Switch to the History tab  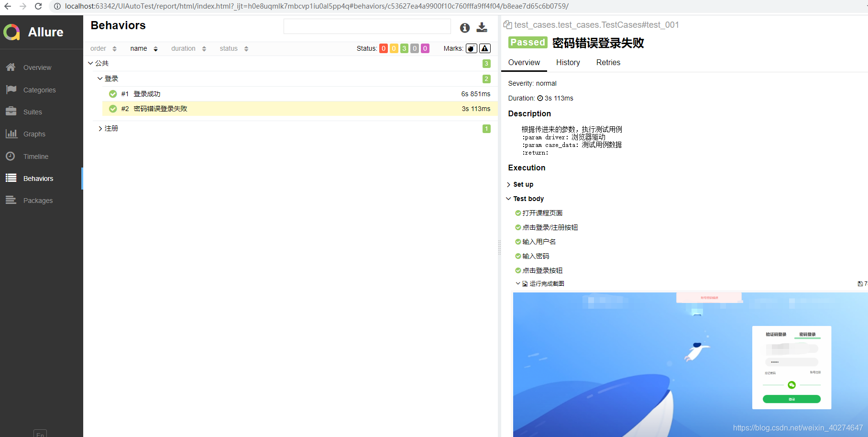coord(568,62)
